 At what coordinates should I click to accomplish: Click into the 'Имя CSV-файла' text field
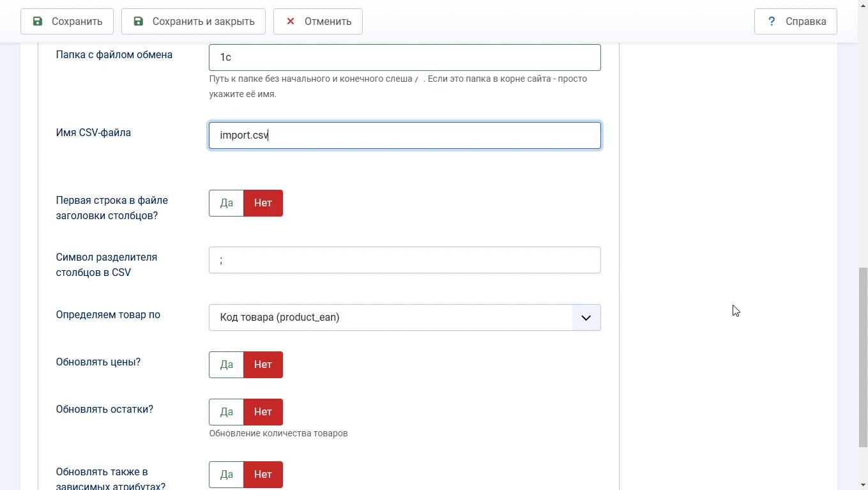coord(404,135)
